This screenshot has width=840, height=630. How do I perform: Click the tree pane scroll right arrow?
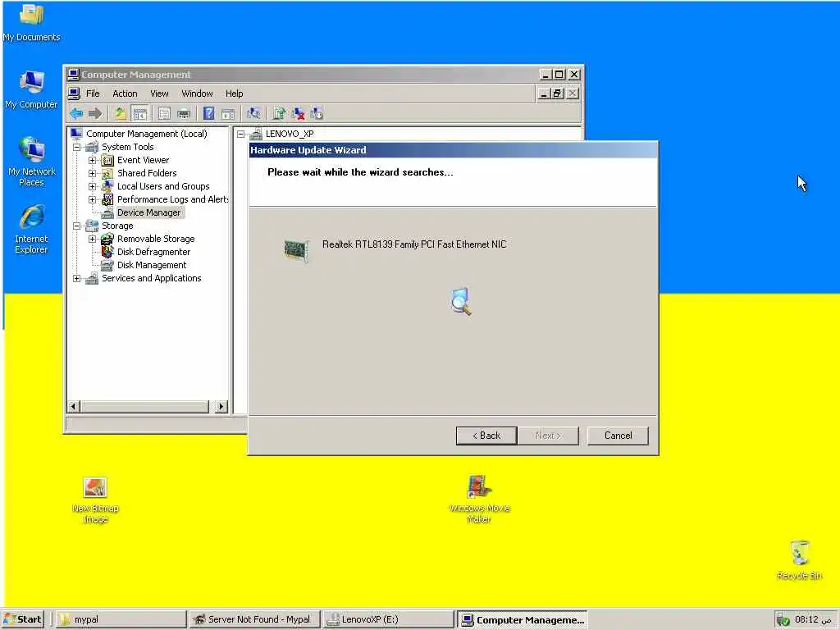[x=221, y=407]
